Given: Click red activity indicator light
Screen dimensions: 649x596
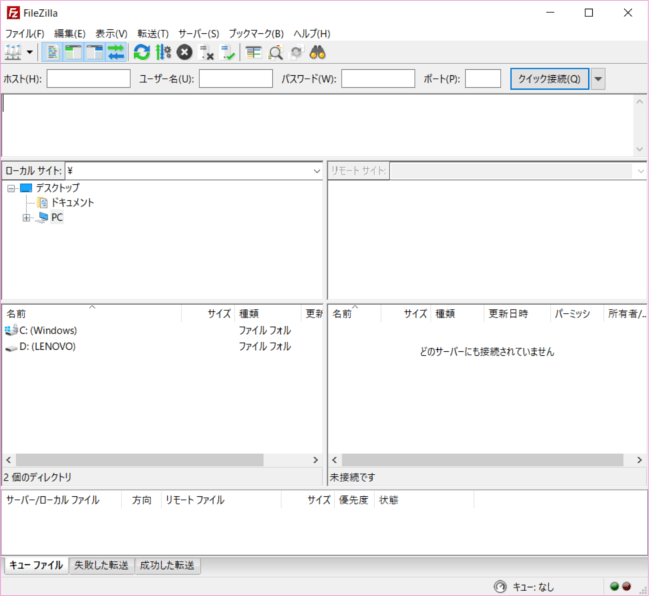Looking at the screenshot, I should tap(627, 586).
